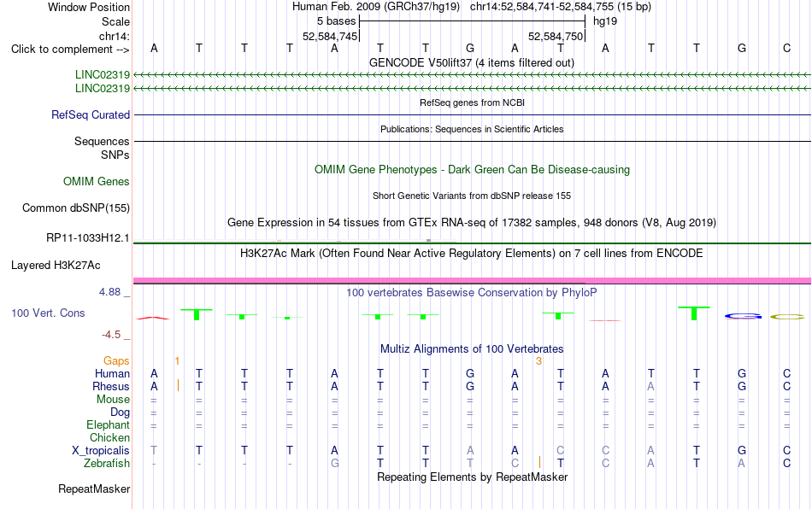Click the RefSeq Curated track label

coord(91,114)
